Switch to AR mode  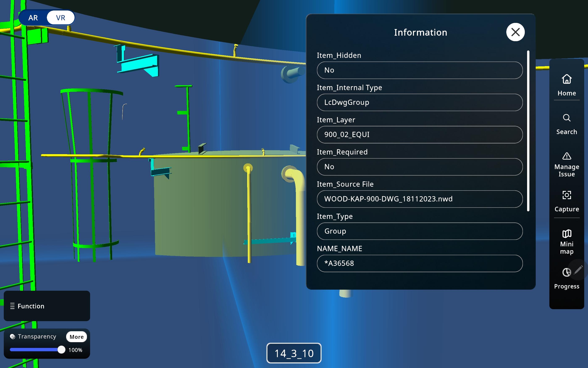[33, 18]
